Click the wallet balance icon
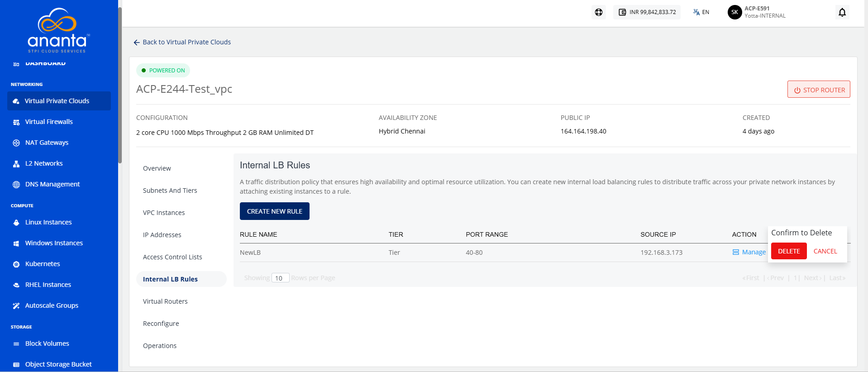The image size is (868, 372). coord(622,12)
